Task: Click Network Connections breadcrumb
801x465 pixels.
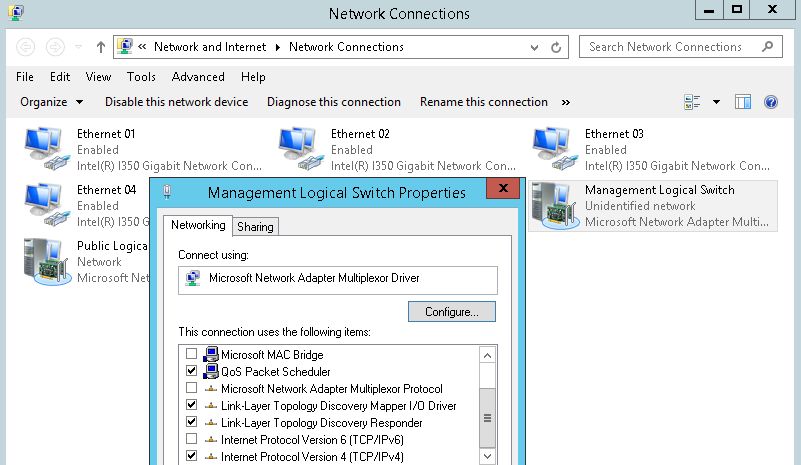Action: [x=346, y=47]
